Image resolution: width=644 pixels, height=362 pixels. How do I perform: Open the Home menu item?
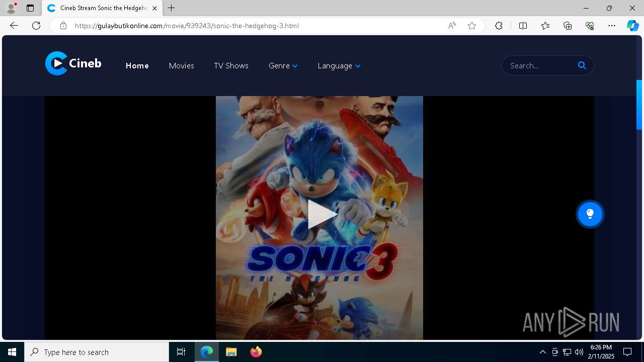pos(137,66)
